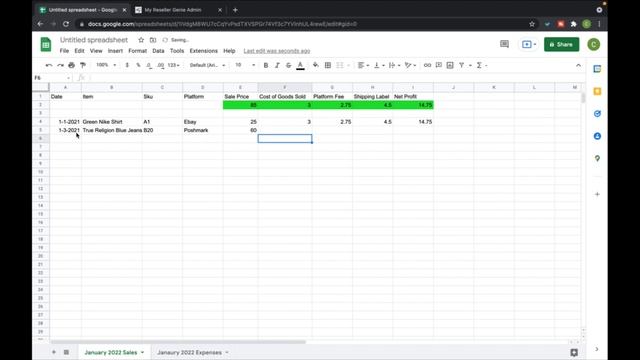Switch to My Reseller Genie Admin browser tab

coord(179,10)
